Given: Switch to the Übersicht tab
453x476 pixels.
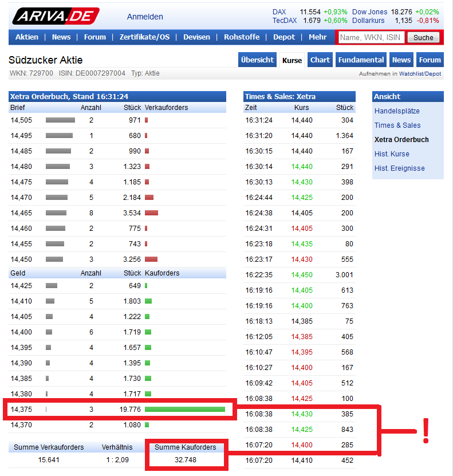Looking at the screenshot, I should click(x=257, y=60).
